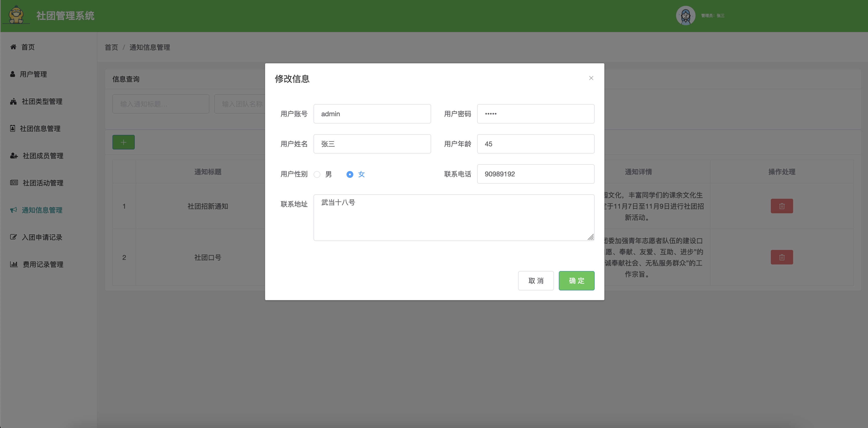Image resolution: width=868 pixels, height=428 pixels.
Task: Focus the 联系电话 input field
Action: (x=536, y=174)
